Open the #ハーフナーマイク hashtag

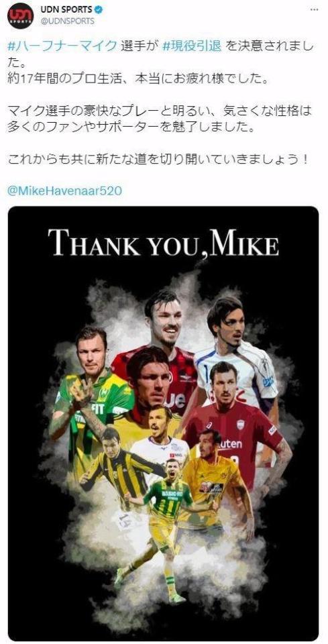click(62, 46)
